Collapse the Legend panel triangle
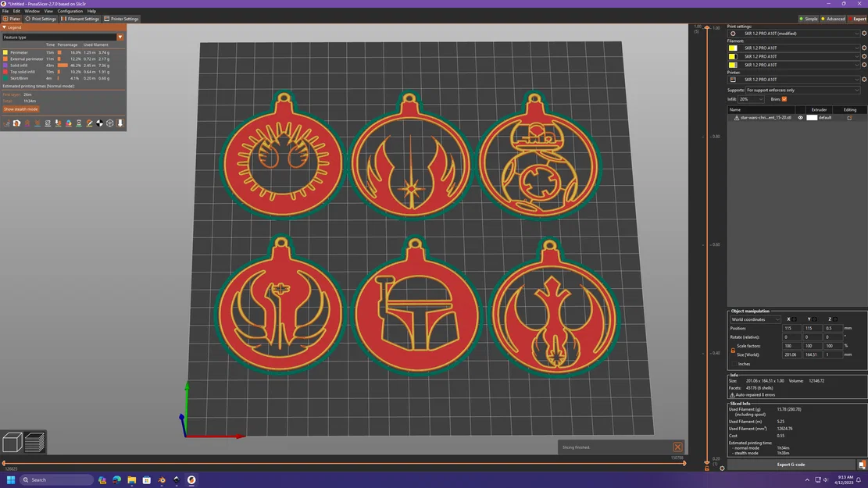This screenshot has height=488, width=868. click(x=4, y=27)
